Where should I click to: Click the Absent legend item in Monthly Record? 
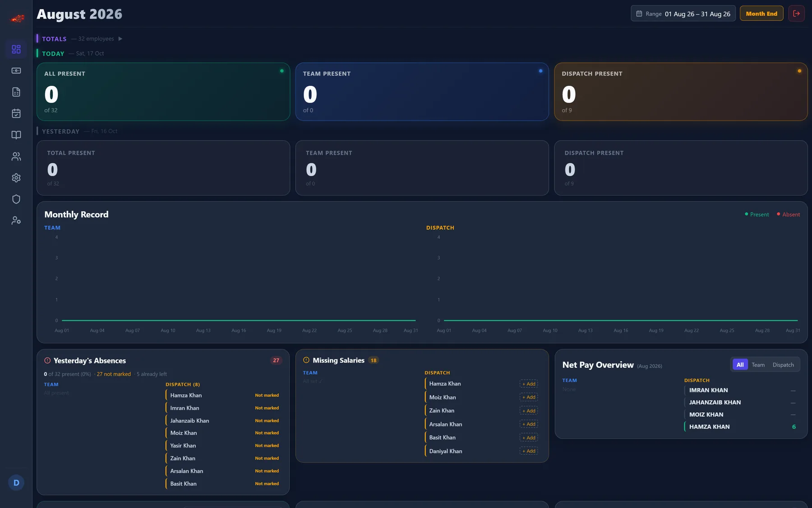pyautogui.click(x=789, y=214)
